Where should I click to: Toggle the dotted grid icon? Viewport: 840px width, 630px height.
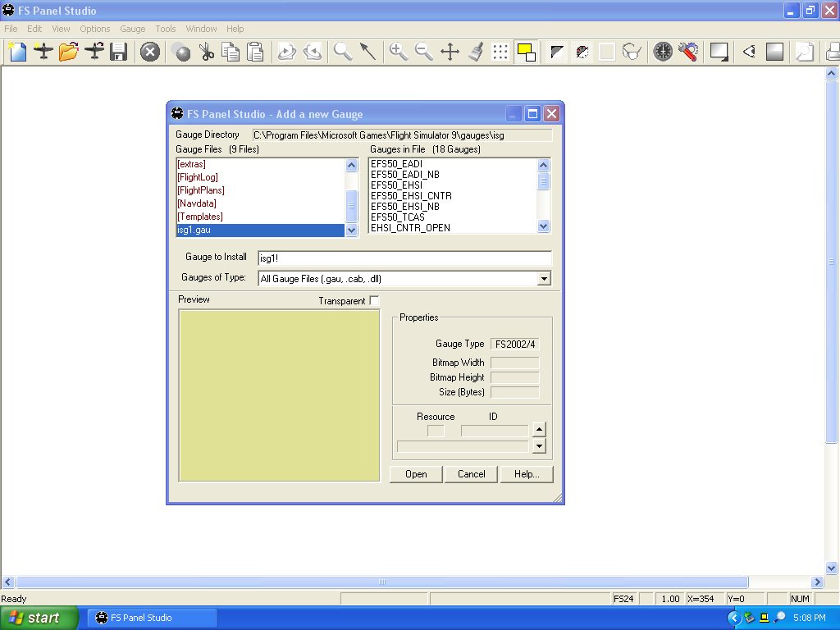500,52
